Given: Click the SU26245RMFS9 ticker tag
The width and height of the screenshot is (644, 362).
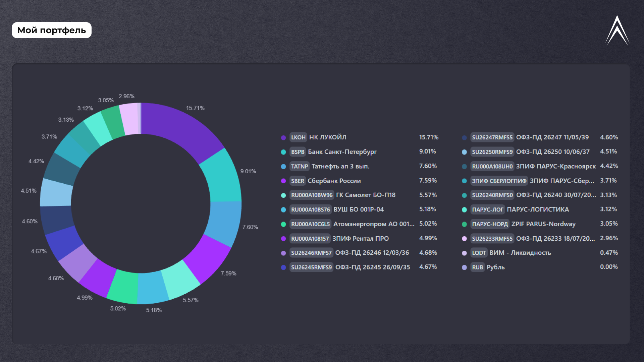Looking at the screenshot, I should click(311, 267).
